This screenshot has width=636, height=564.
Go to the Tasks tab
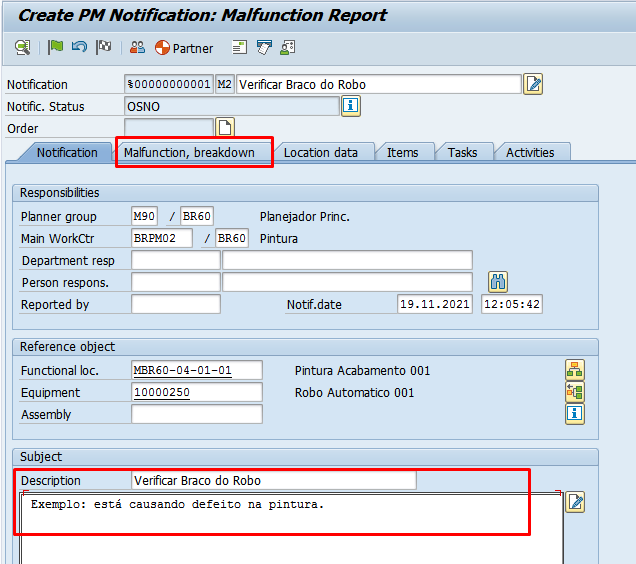coord(462,152)
